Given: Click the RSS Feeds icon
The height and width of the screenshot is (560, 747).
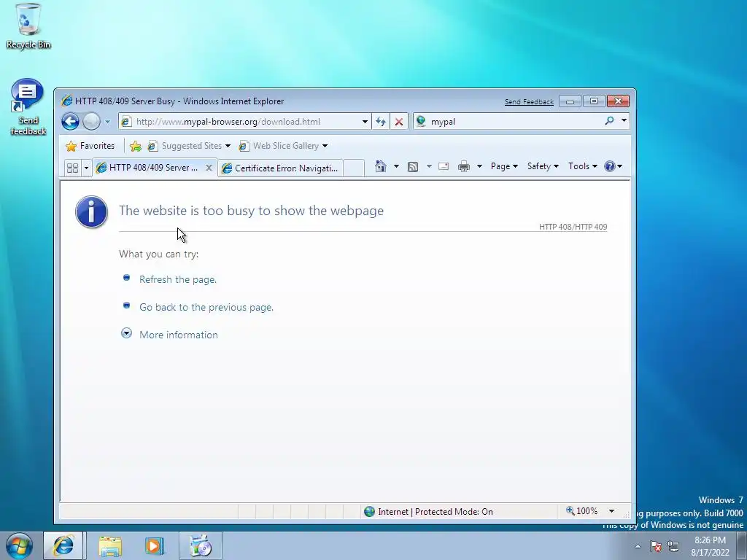Looking at the screenshot, I should (x=413, y=167).
